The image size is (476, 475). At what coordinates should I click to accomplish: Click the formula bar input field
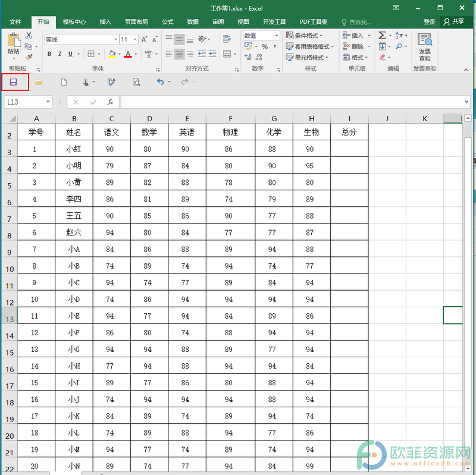tap(292, 102)
